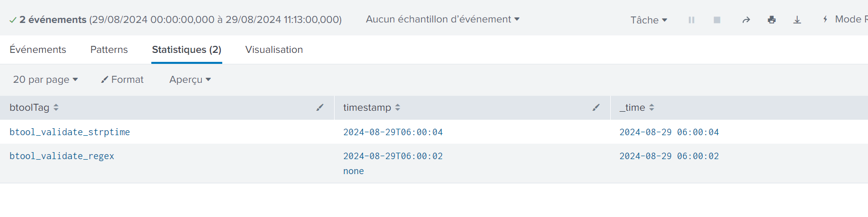Switch to the Événements tab

click(38, 49)
